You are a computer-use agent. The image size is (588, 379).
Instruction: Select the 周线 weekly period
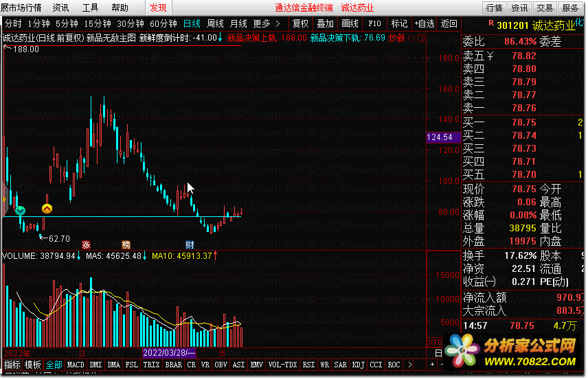coord(215,23)
